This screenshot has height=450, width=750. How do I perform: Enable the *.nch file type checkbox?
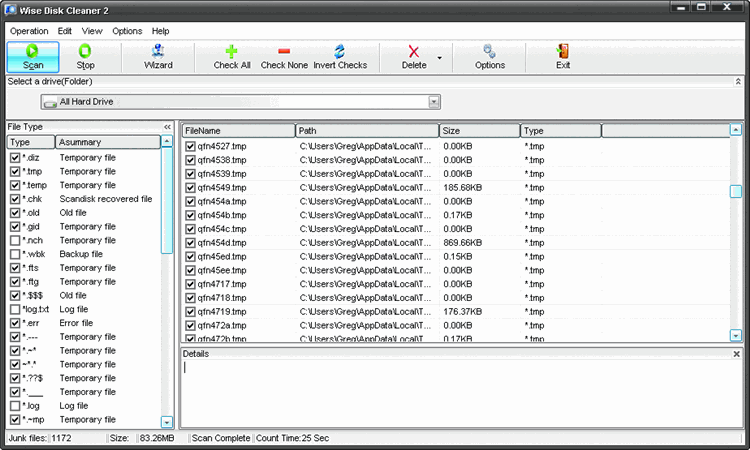(x=15, y=240)
